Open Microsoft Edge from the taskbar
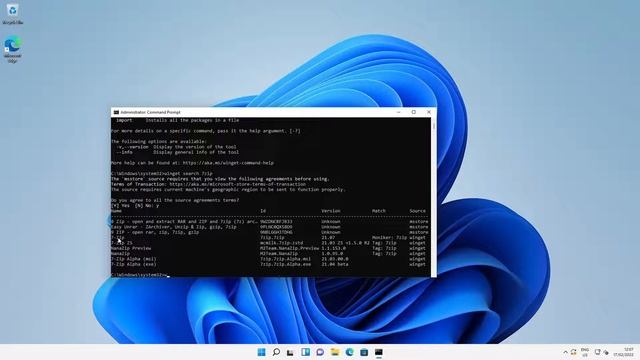 (349, 352)
